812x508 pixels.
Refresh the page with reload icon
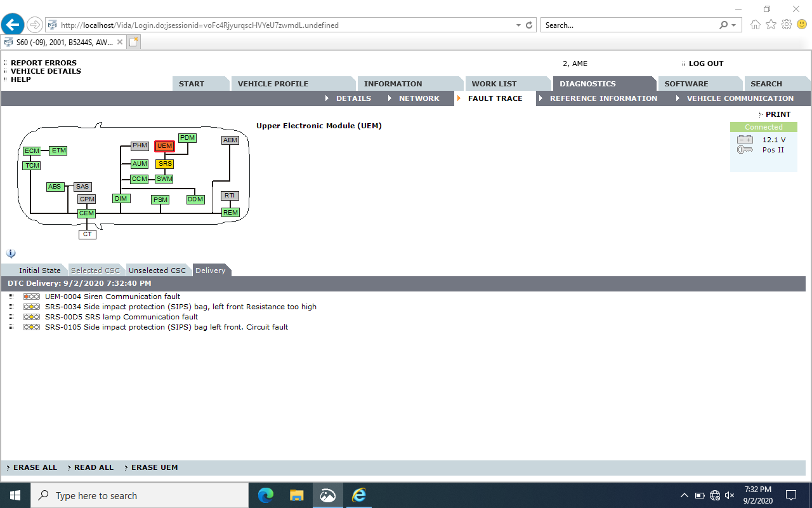[x=530, y=25]
